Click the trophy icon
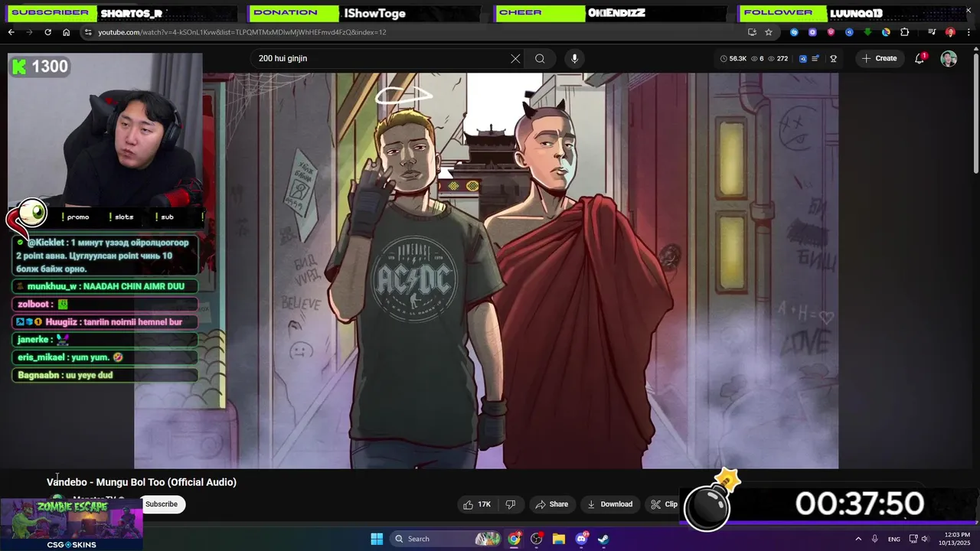 coord(833,58)
